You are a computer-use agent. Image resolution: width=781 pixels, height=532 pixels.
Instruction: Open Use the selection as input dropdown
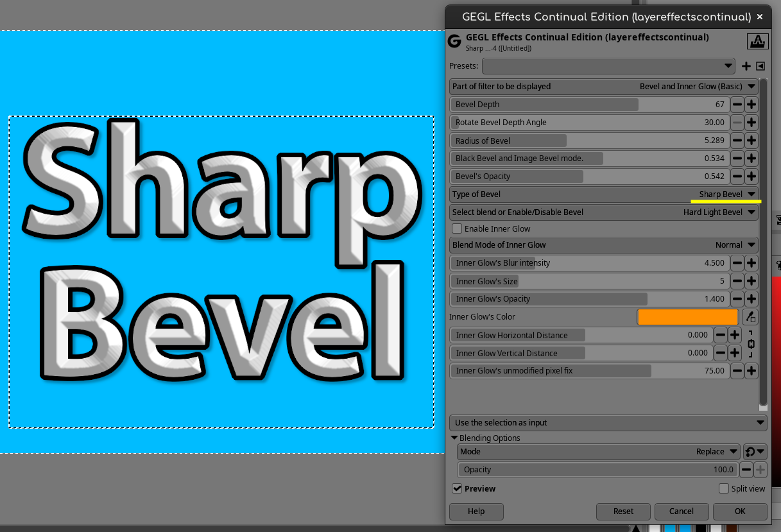[x=608, y=423]
